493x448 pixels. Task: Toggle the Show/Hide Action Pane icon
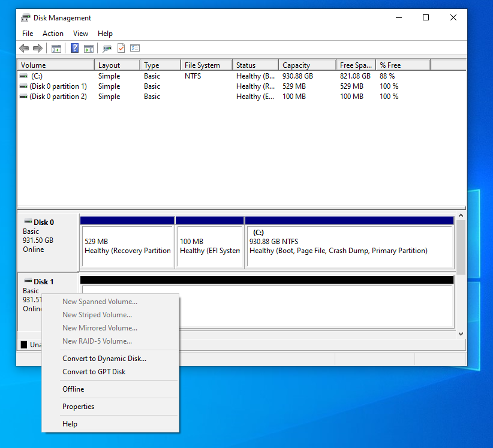tap(89, 49)
